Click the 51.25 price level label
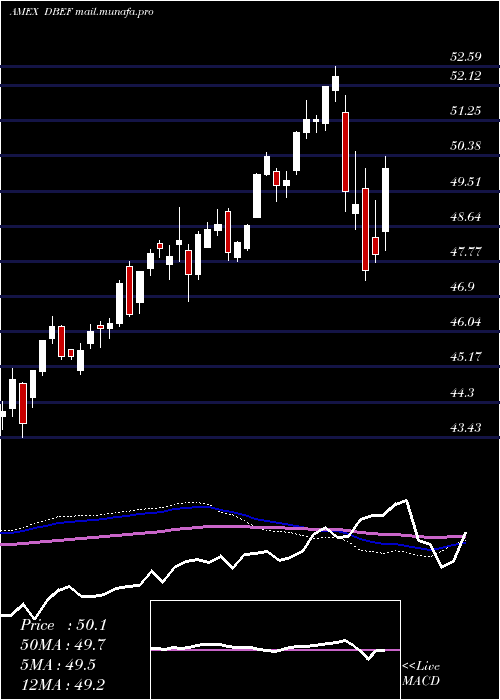 [x=466, y=111]
